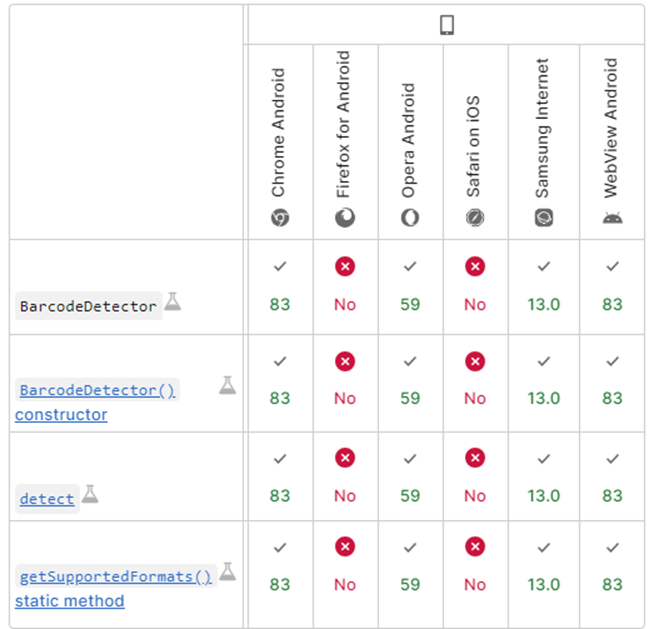Screen dimensions: 649x629
Task: Click experimental flask icon beside BarcodeDetector
Action: [173, 301]
